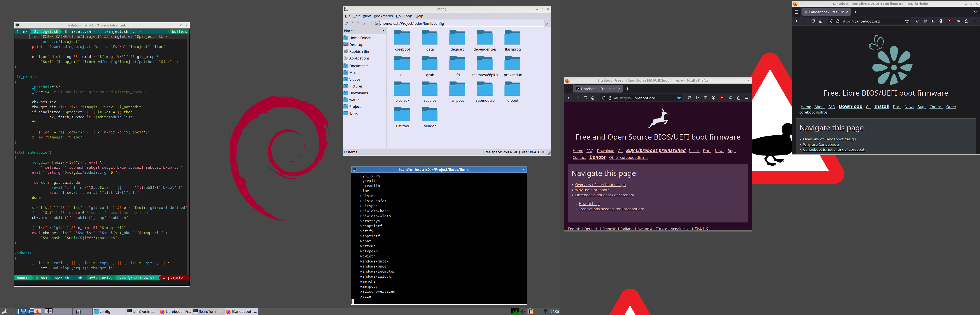Click the Install link on canoeboot.org
The width and height of the screenshot is (980, 315).
click(882, 107)
